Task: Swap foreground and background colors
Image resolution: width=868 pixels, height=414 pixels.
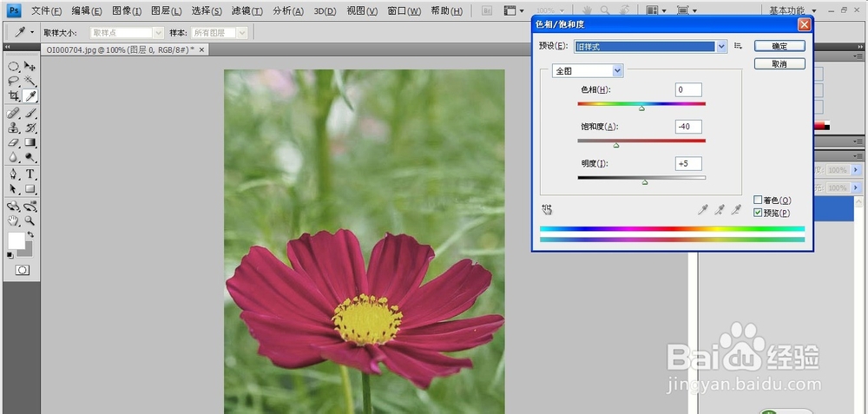Action: pyautogui.click(x=30, y=234)
